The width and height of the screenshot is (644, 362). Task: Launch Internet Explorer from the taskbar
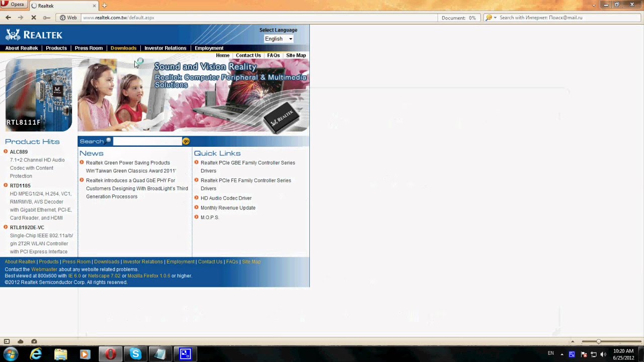tap(36, 354)
